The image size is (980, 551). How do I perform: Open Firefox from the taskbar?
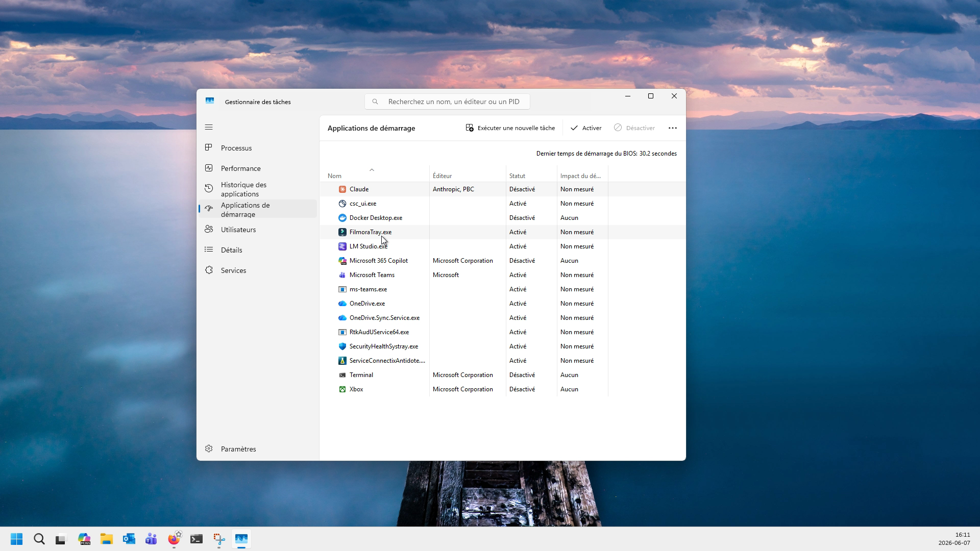[x=174, y=539]
